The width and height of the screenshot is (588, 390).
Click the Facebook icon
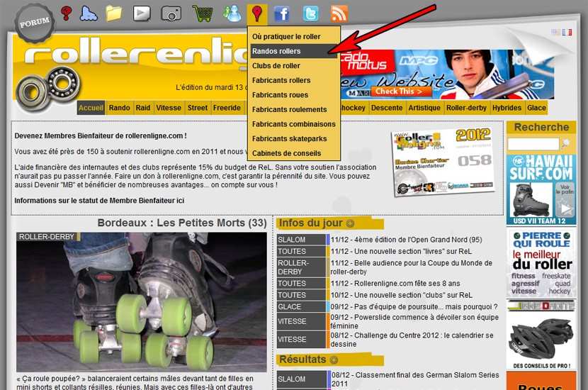282,13
